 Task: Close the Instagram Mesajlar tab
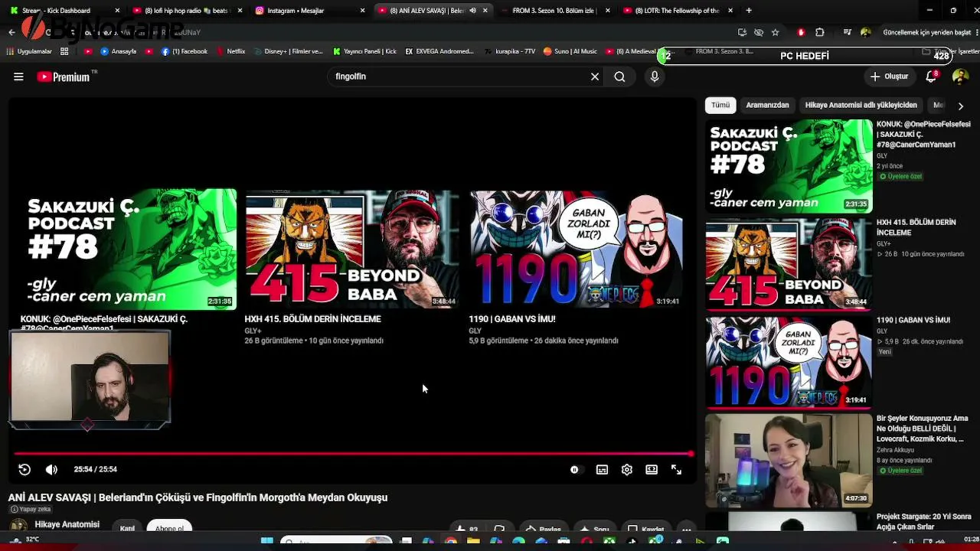click(362, 11)
